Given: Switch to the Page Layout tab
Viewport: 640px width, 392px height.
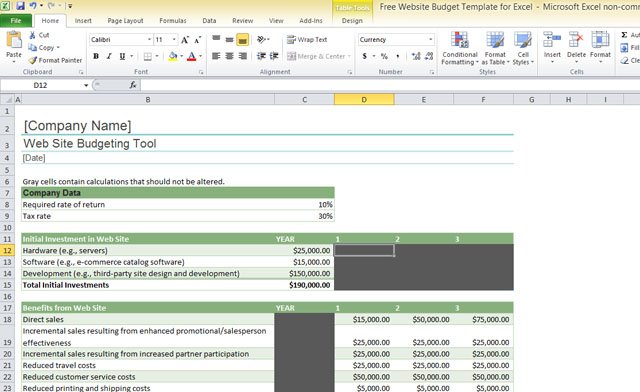Looking at the screenshot, I should pos(125,20).
